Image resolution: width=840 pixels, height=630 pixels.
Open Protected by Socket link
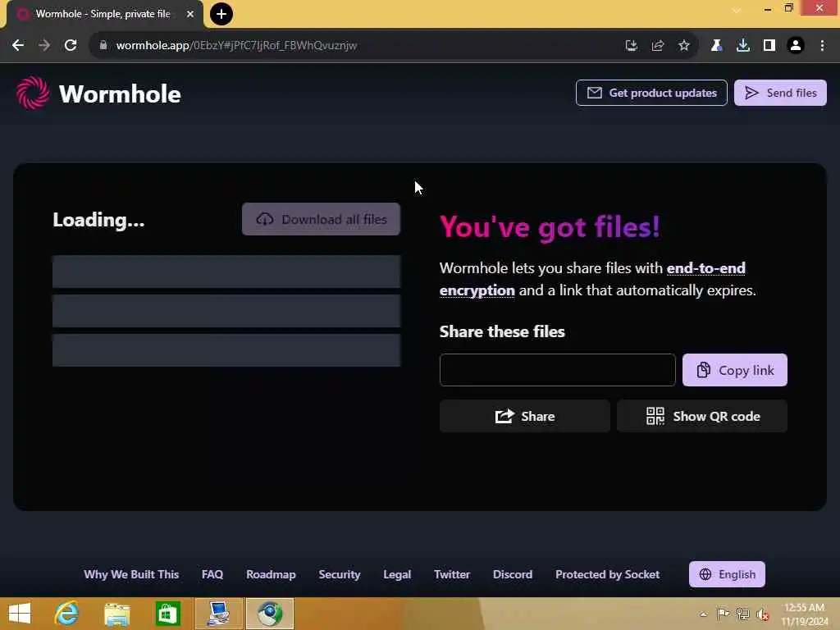click(607, 574)
